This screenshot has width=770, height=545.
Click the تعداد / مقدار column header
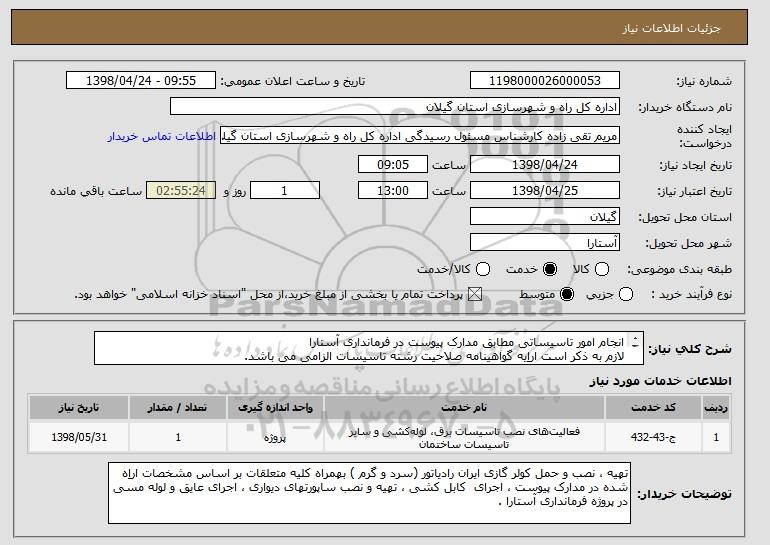pos(178,408)
